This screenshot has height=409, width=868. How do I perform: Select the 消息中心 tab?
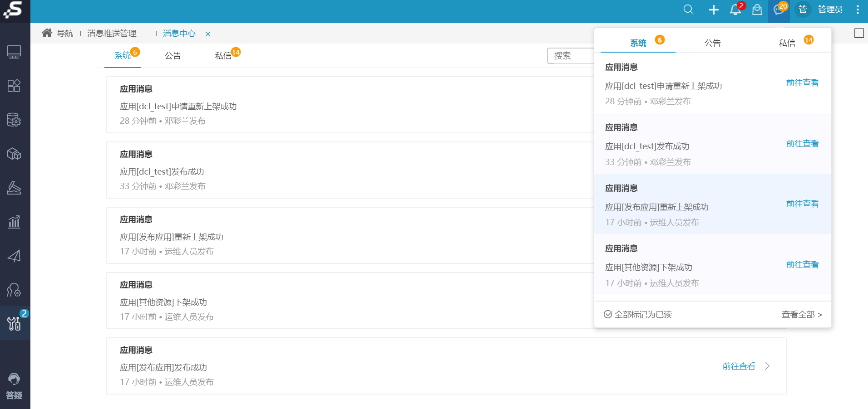click(179, 34)
